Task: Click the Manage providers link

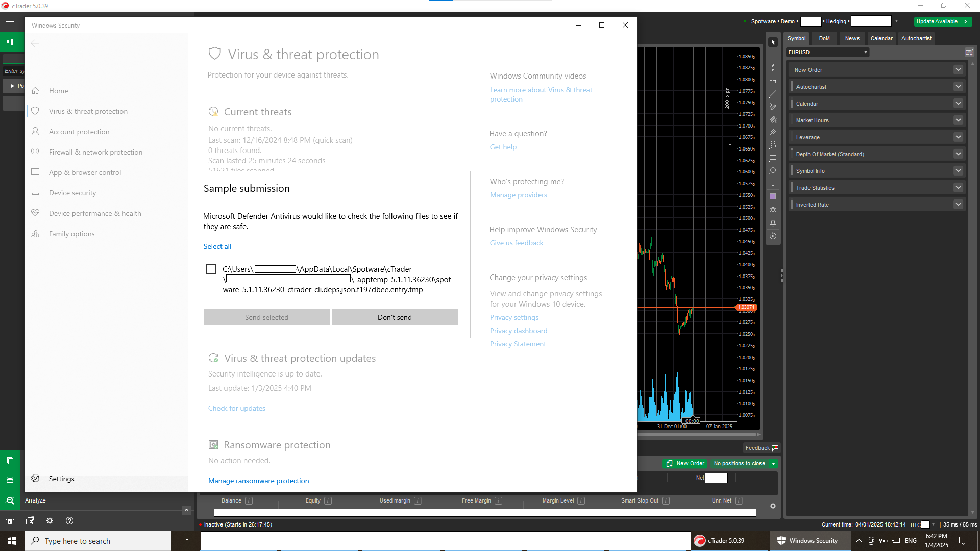Action: coord(518,195)
